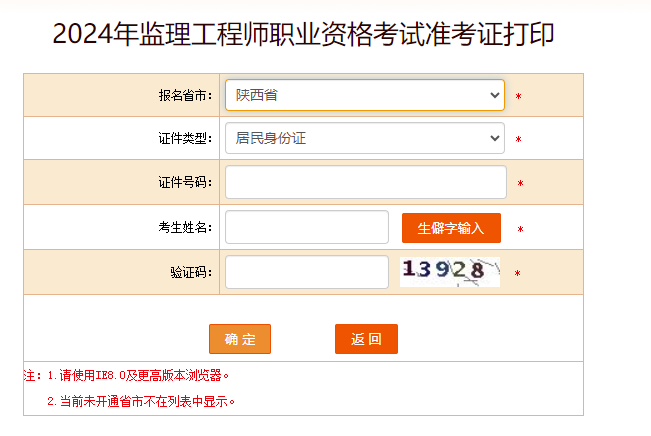Click the 证件号码 field label
Screen dimensions: 651x436
click(x=185, y=183)
